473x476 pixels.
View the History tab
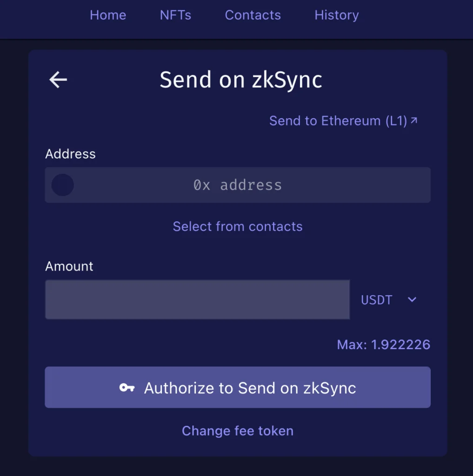[x=337, y=15]
